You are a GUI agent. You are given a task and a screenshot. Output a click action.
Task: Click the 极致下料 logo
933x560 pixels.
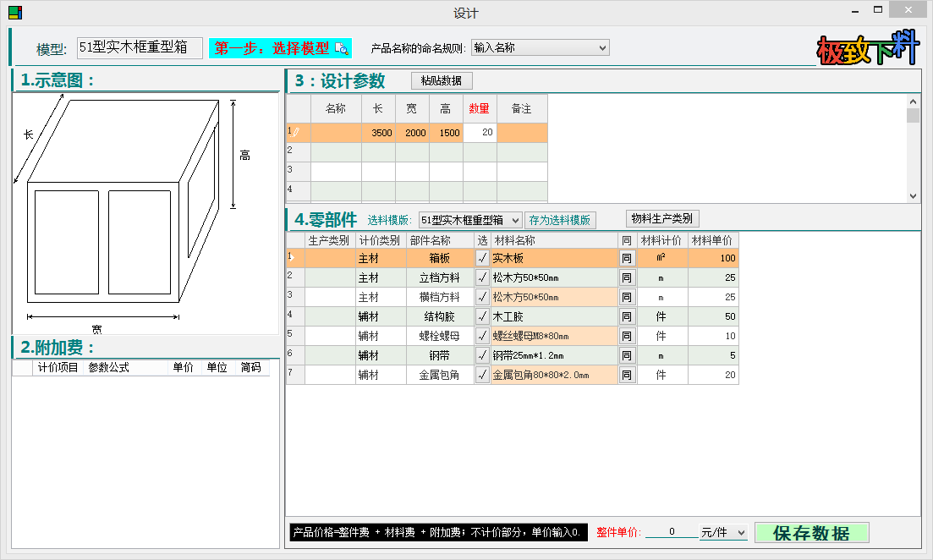(x=867, y=51)
